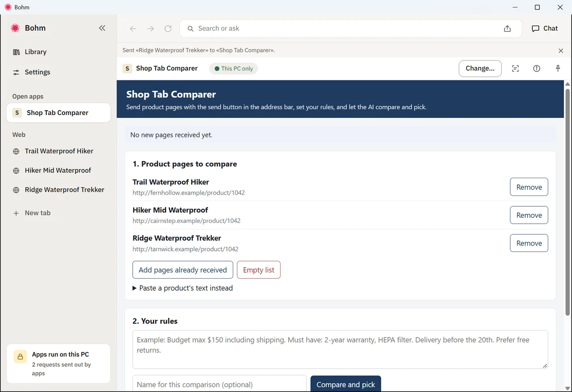Click the tarnwick.example product URL text
The image size is (572, 392).
(185, 249)
